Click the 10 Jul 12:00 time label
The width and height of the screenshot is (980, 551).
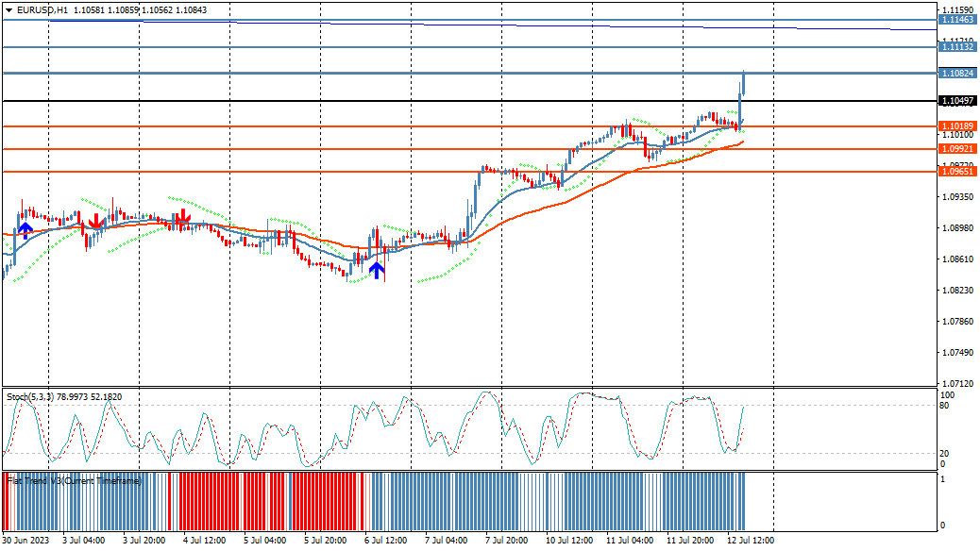(x=569, y=541)
